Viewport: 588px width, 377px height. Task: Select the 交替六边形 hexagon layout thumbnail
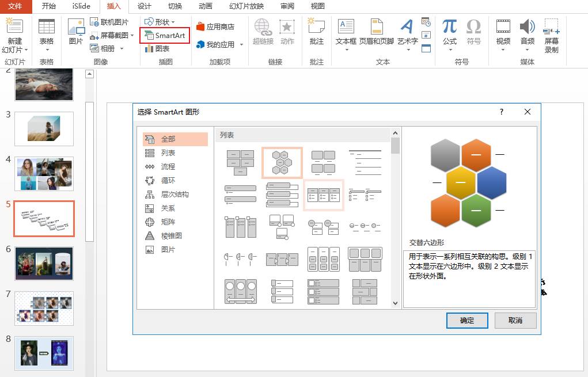pos(282,162)
